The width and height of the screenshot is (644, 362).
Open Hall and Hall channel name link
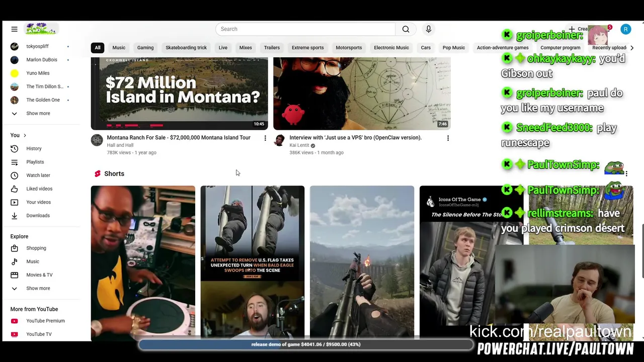tap(120, 145)
